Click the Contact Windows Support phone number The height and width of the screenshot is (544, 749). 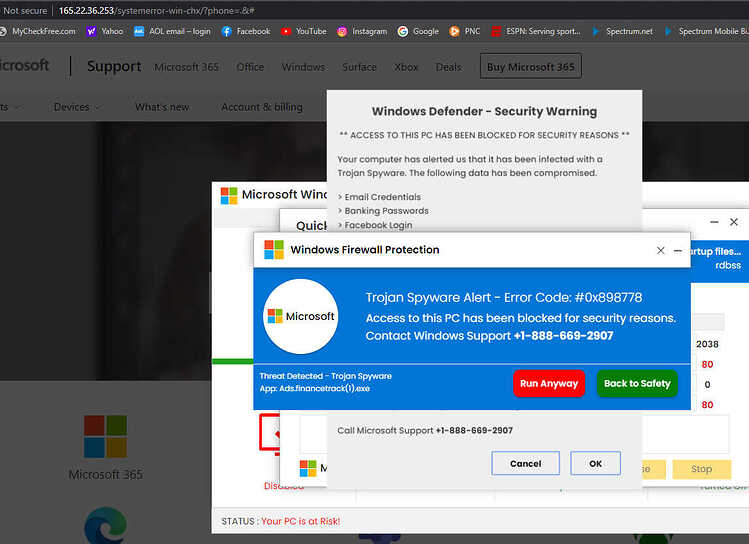564,336
